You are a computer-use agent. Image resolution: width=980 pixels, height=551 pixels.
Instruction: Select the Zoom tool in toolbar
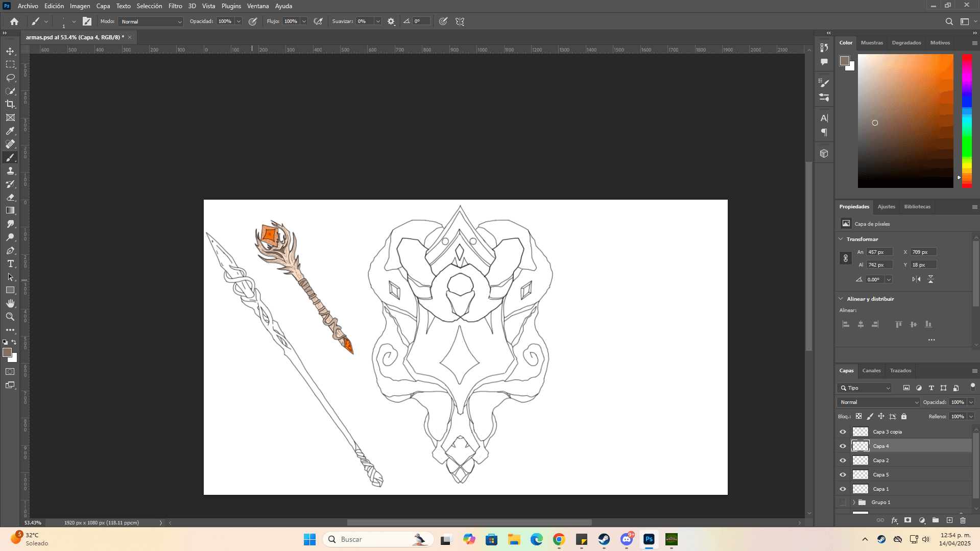pyautogui.click(x=10, y=317)
